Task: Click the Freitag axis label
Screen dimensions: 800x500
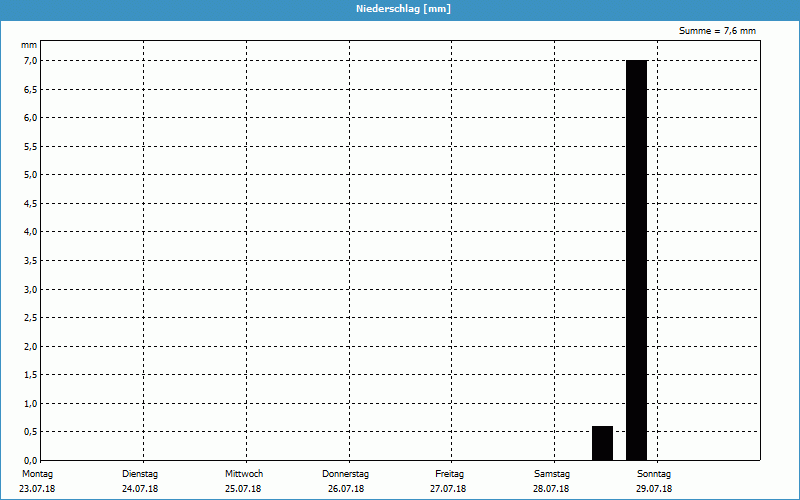Action: coord(449,474)
